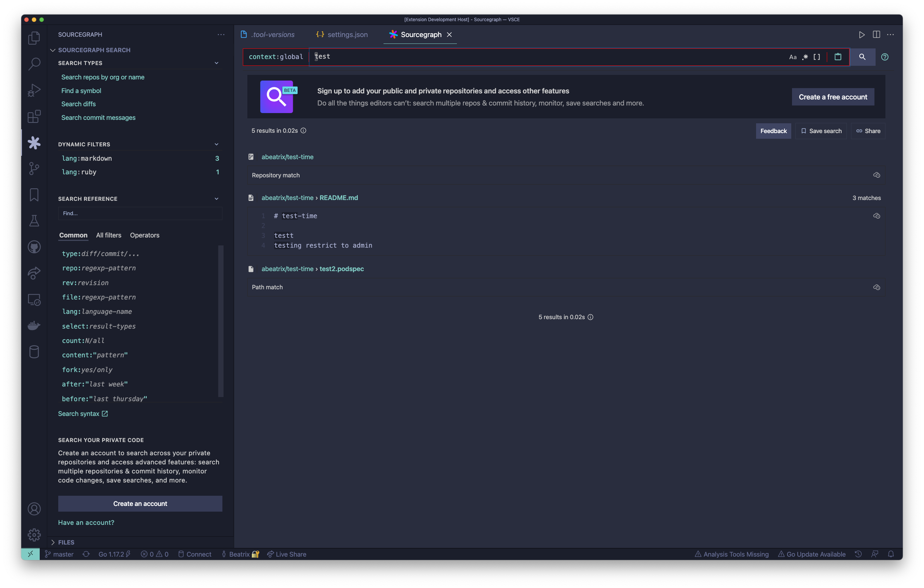
Task: Collapse the Dynamic Filters section
Action: (216, 144)
